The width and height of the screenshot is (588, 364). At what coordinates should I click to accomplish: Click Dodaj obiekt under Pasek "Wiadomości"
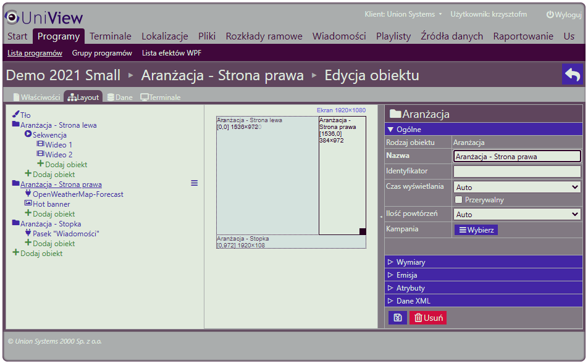click(54, 244)
